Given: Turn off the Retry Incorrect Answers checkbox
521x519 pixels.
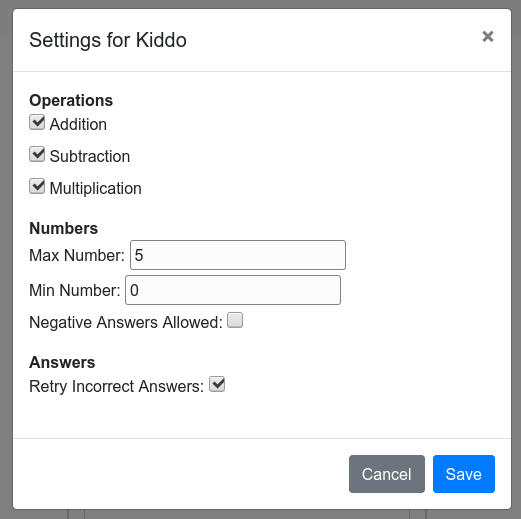Looking at the screenshot, I should pyautogui.click(x=217, y=384).
